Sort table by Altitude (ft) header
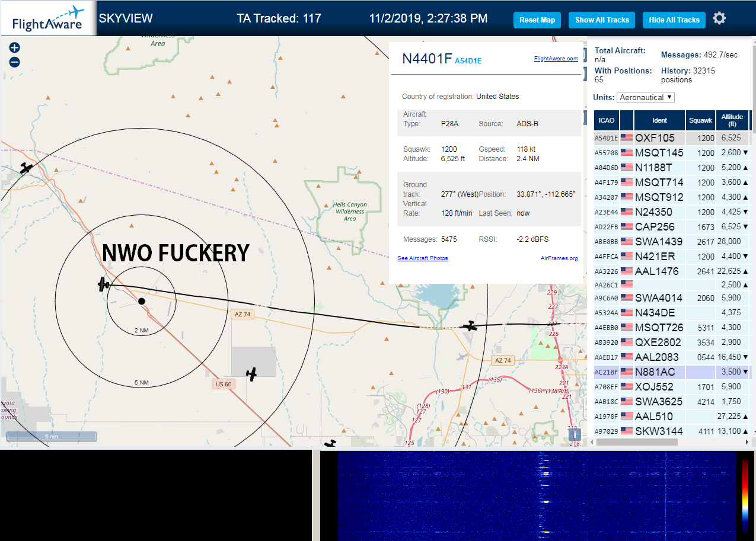 pyautogui.click(x=732, y=120)
